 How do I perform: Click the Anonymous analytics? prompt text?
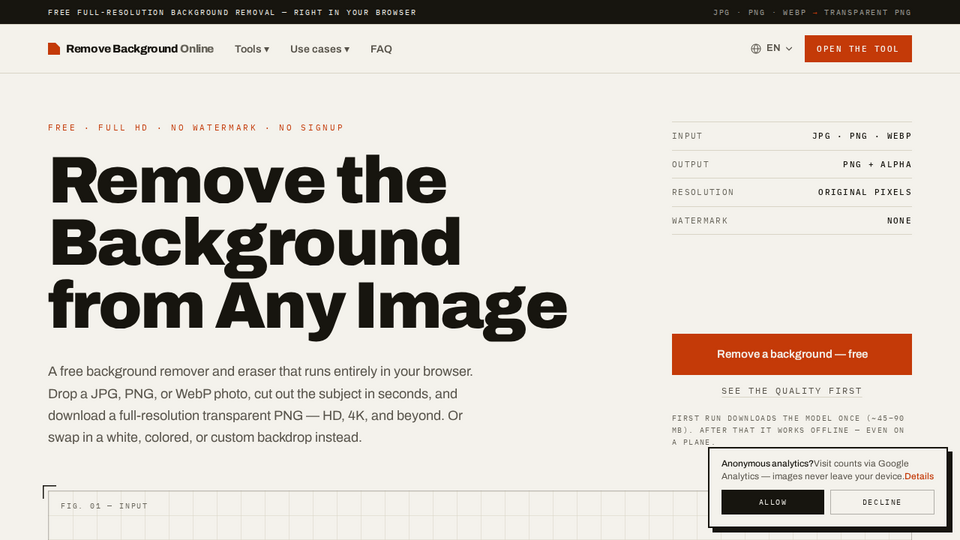767,463
